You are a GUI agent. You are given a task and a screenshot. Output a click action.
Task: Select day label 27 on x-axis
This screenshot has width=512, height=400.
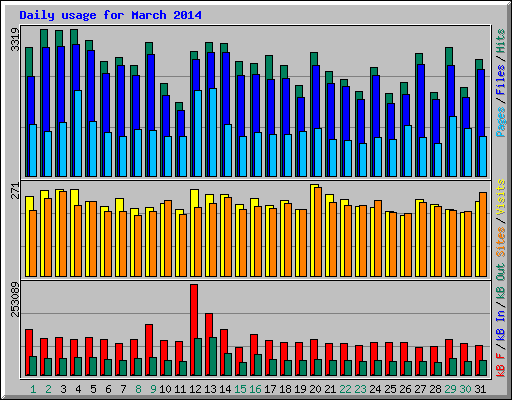(x=420, y=389)
